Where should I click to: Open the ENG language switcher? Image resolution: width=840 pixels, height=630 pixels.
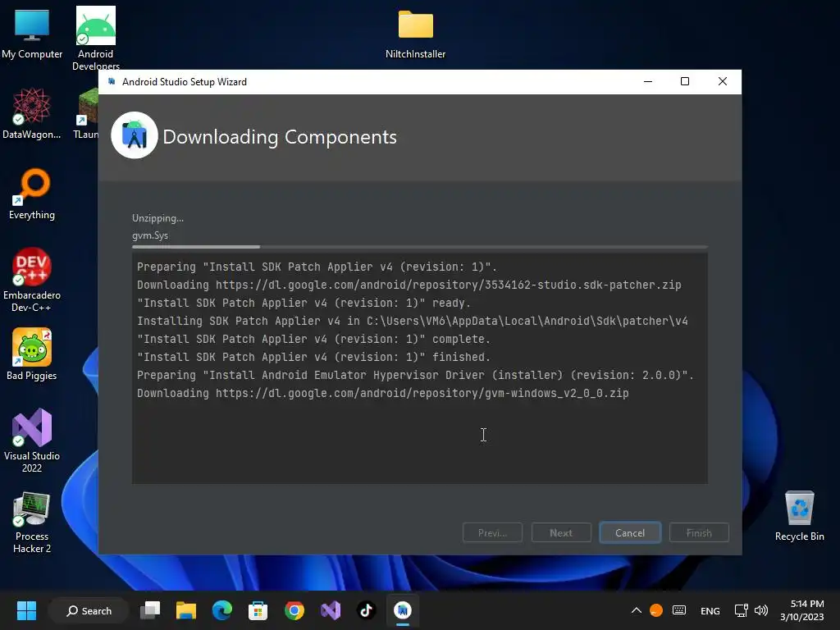[x=710, y=610]
